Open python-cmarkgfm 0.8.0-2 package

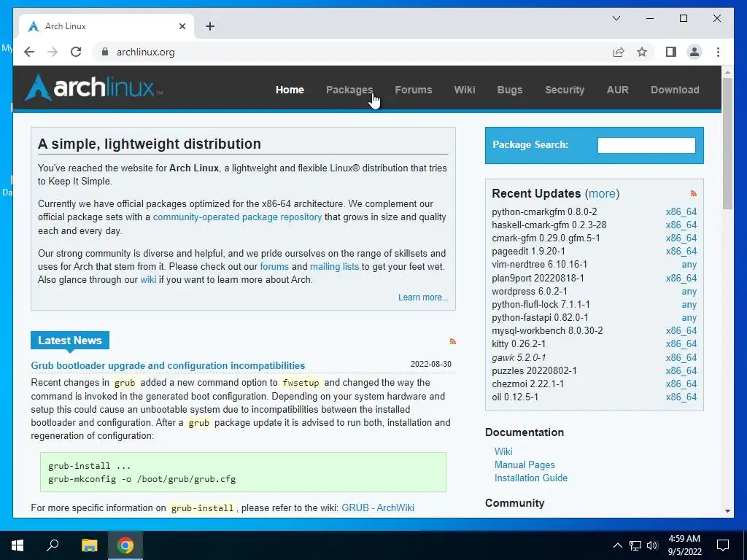pos(544,212)
